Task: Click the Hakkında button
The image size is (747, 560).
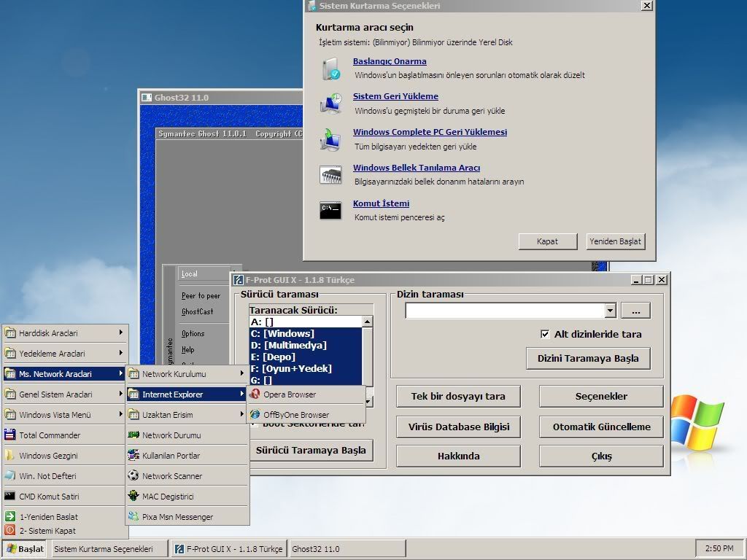Action: point(458,456)
